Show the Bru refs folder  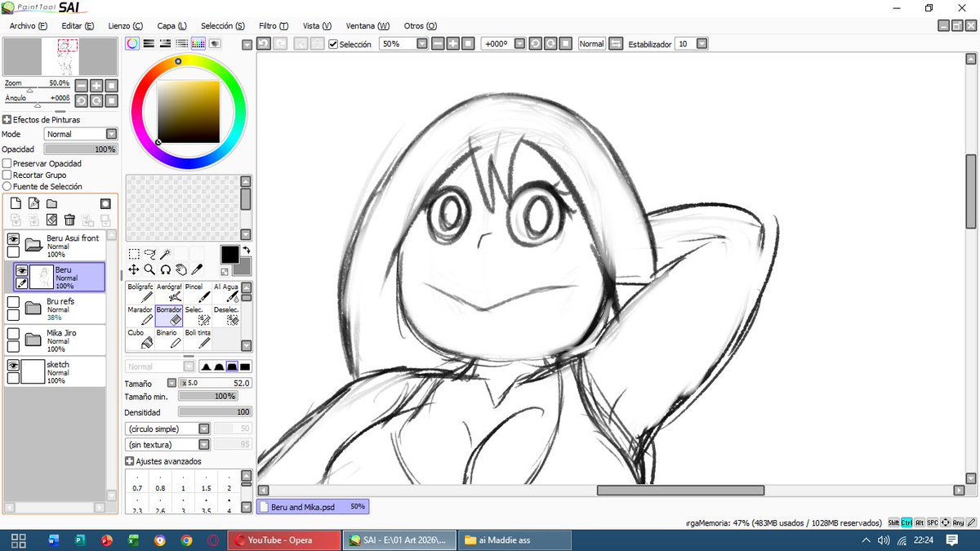click(x=13, y=302)
